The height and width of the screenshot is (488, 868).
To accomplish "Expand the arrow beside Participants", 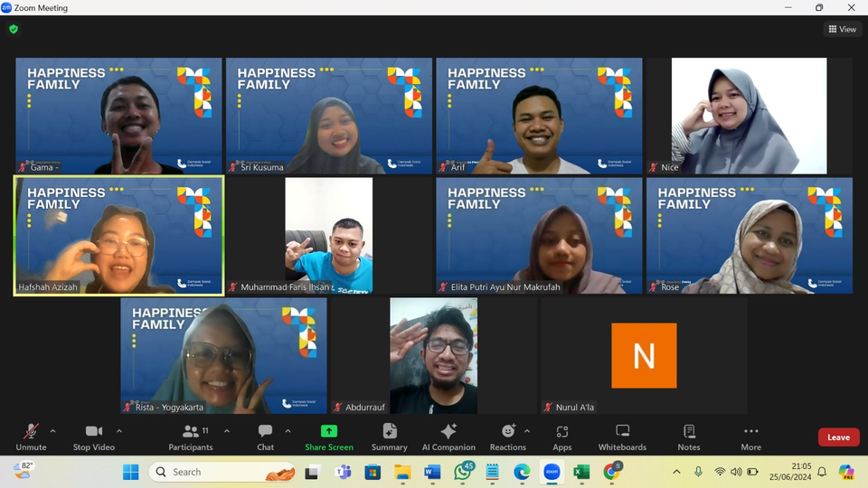I will coord(226,431).
